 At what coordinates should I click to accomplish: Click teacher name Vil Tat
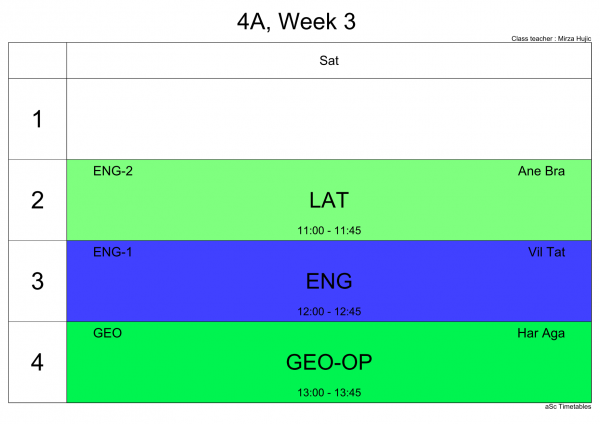[546, 252]
